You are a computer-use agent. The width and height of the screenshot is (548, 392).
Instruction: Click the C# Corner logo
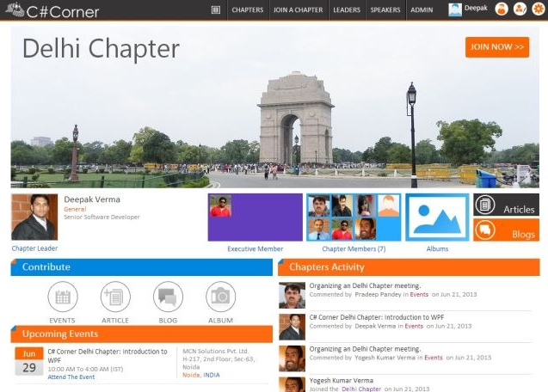52,10
